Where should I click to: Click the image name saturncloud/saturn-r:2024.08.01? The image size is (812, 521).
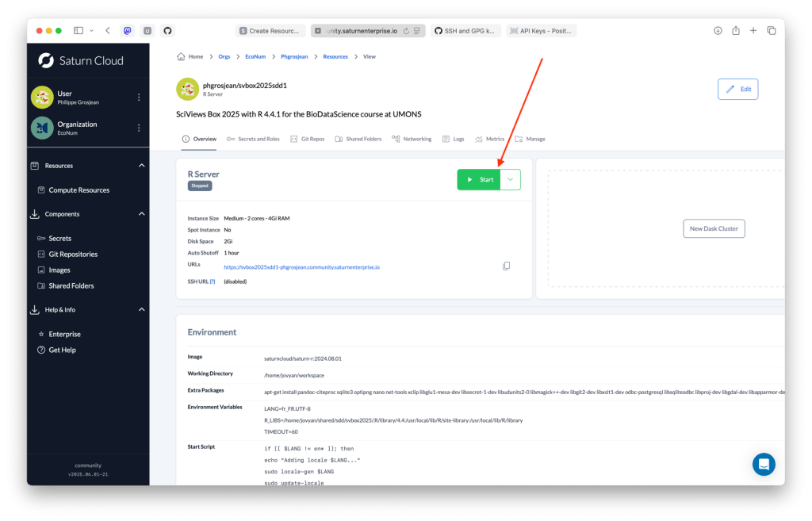(x=303, y=358)
